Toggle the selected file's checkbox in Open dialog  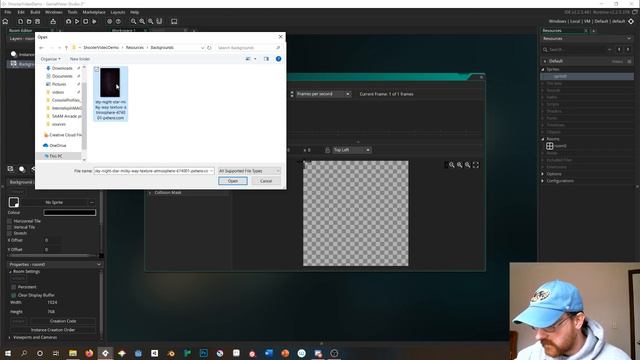97,69
